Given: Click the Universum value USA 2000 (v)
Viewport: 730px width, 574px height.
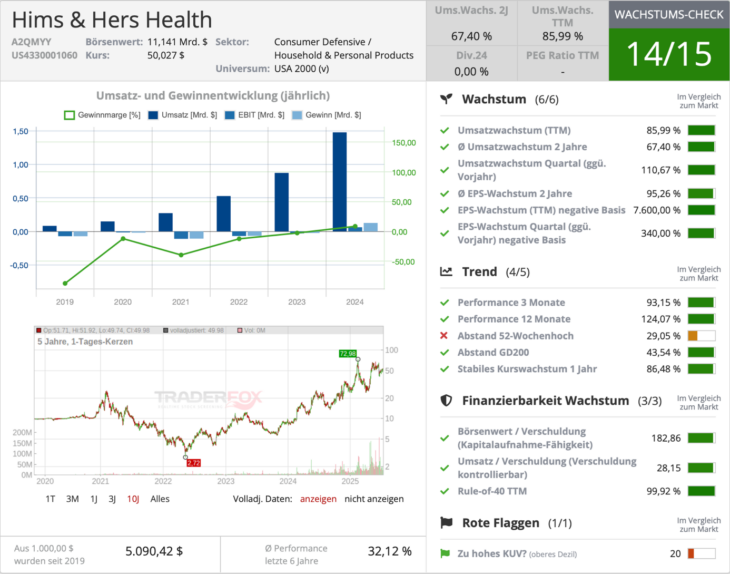Looking at the screenshot, I should click(302, 68).
